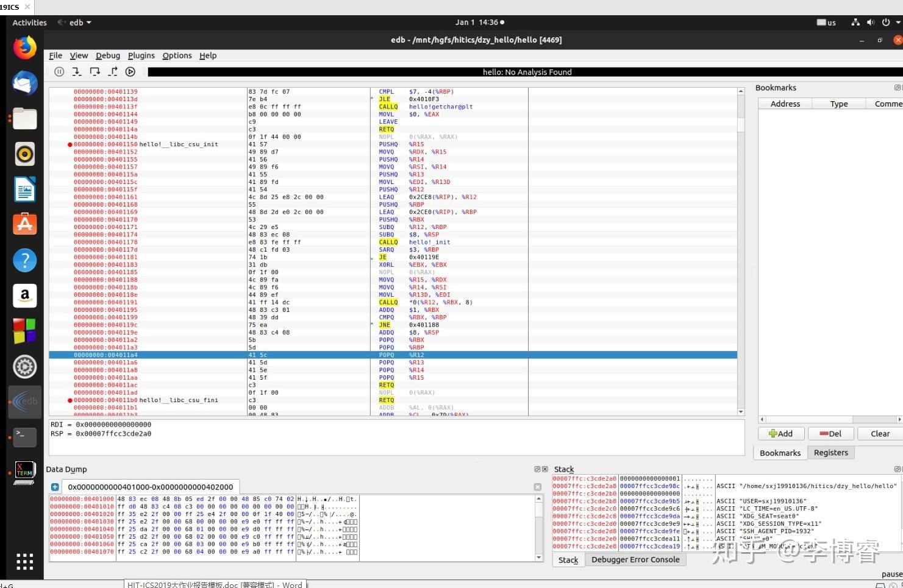903x588 pixels.
Task: Open the Debugger Error Console tab
Action: click(x=635, y=560)
